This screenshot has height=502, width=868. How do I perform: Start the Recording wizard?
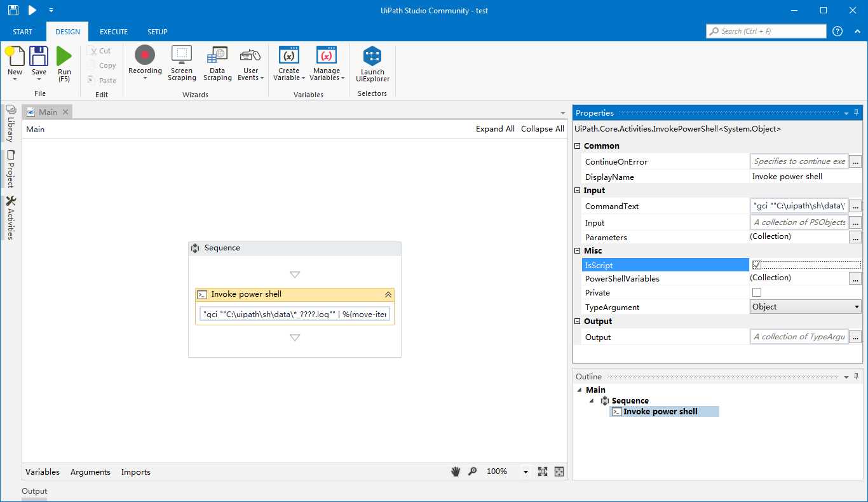coord(145,63)
